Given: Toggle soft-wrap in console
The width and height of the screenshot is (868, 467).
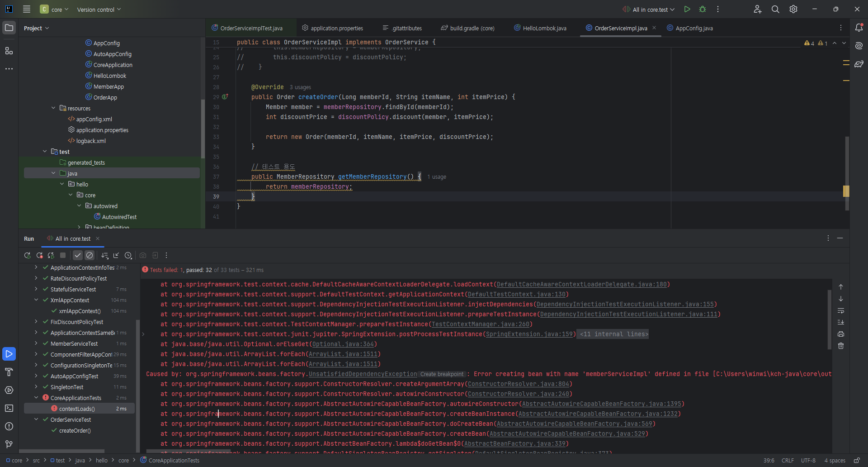Looking at the screenshot, I should pyautogui.click(x=841, y=310).
